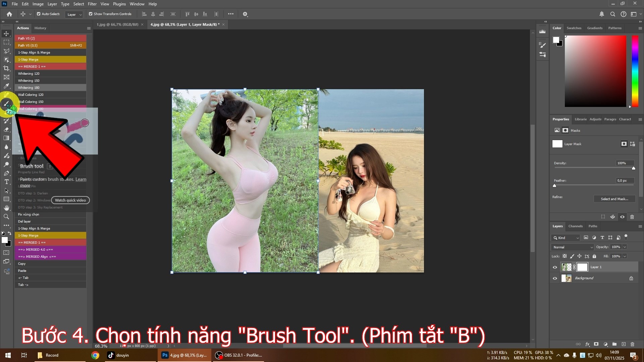644x362 pixels.
Task: Toggle Show Transform Controls checkbox
Action: pos(90,14)
